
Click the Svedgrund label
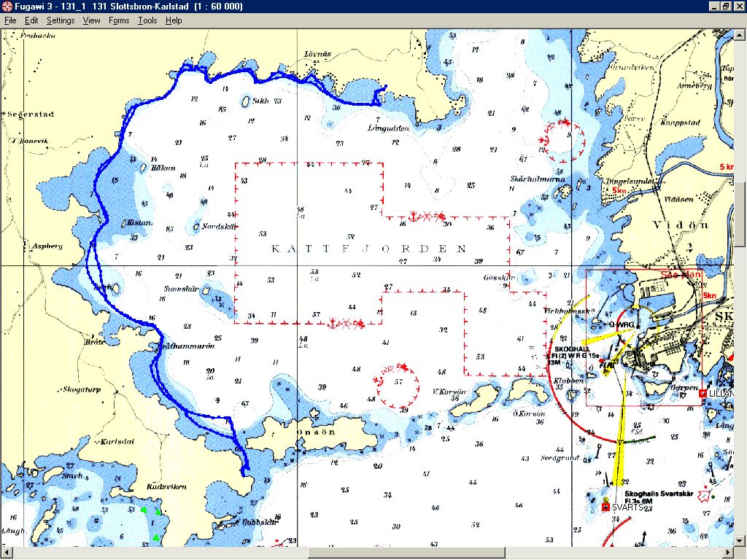coord(560,458)
